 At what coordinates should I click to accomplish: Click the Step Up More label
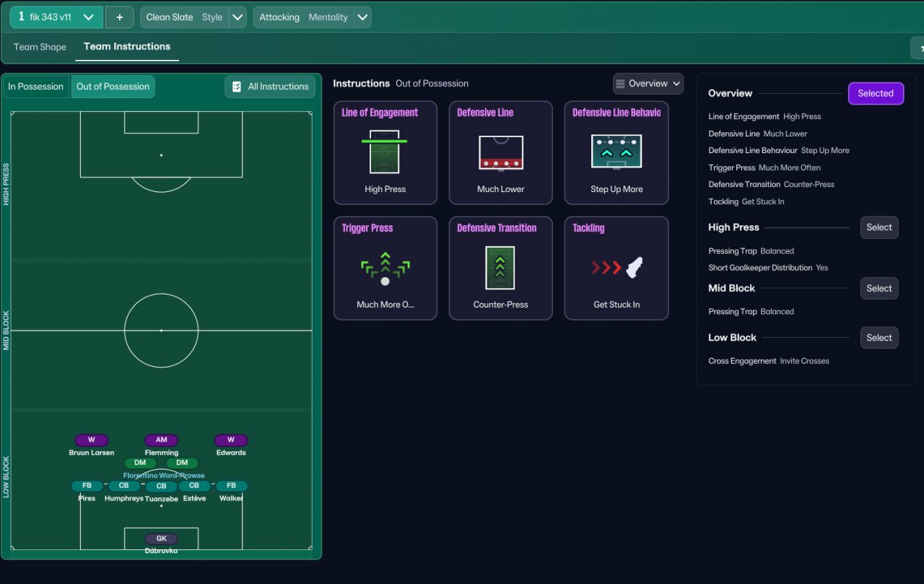(616, 189)
